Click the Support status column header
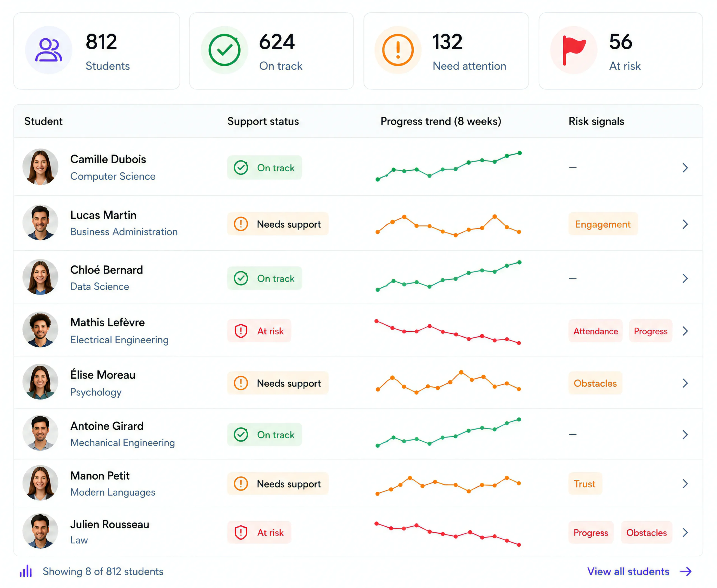Viewport: 717px width, 588px height. click(263, 121)
